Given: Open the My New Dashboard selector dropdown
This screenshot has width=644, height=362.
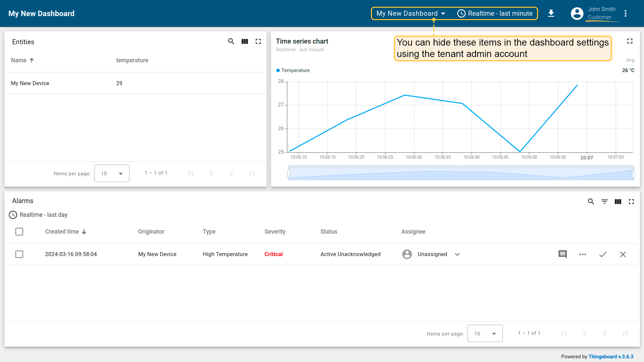Looking at the screenshot, I should (411, 13).
